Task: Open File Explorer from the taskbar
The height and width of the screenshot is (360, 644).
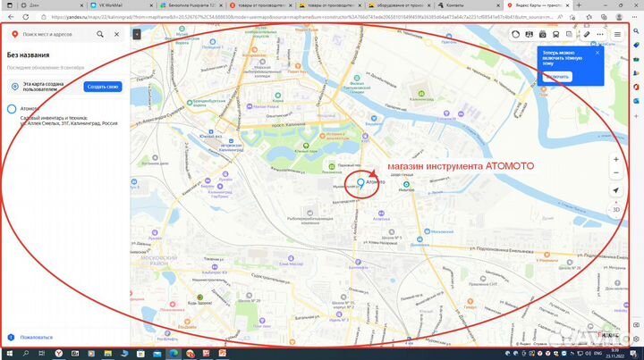Action: coord(107,353)
